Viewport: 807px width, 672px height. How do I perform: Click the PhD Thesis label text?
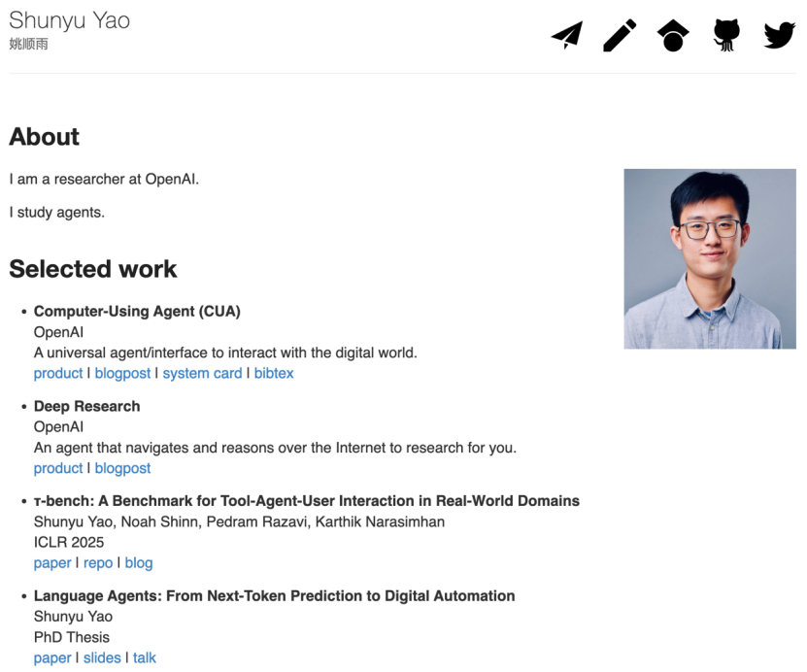click(72, 637)
